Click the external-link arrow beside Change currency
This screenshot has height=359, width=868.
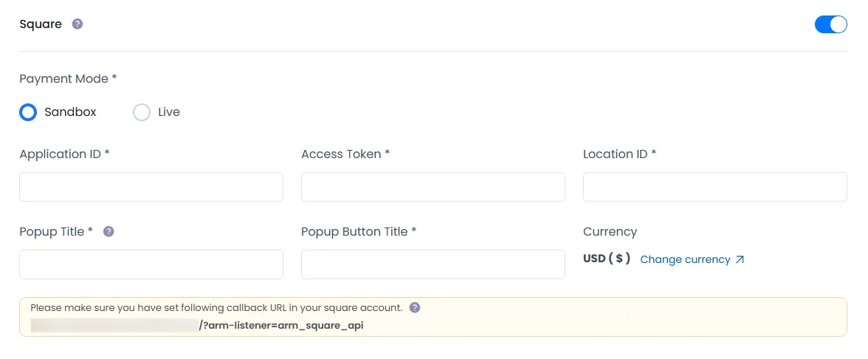click(x=740, y=260)
